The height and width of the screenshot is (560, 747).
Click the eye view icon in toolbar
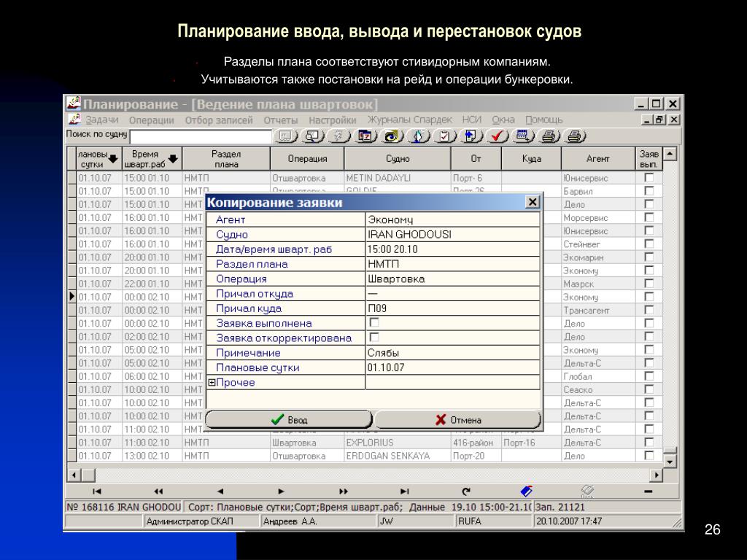392,136
